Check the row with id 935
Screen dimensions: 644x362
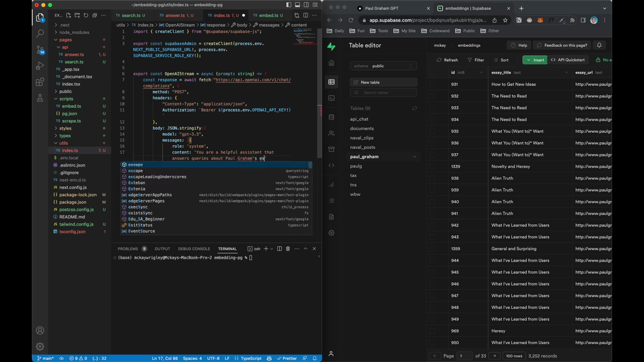(432, 131)
